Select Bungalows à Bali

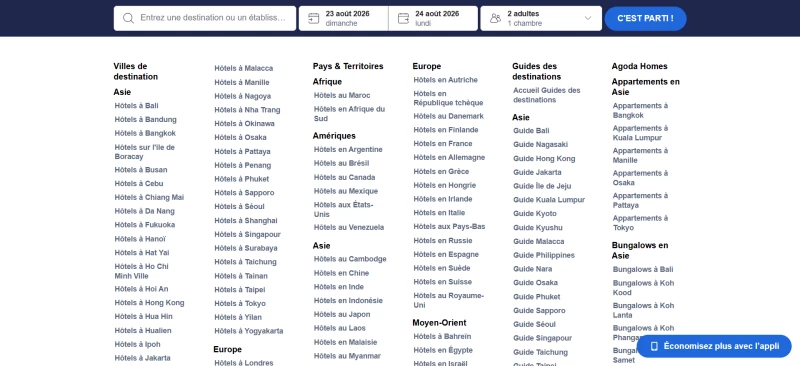643,270
